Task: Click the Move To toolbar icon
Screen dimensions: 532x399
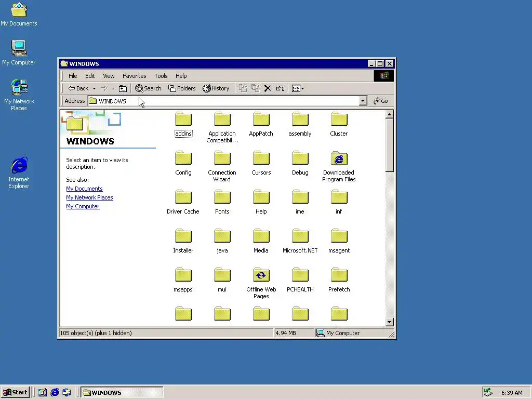Action: pyautogui.click(x=243, y=88)
